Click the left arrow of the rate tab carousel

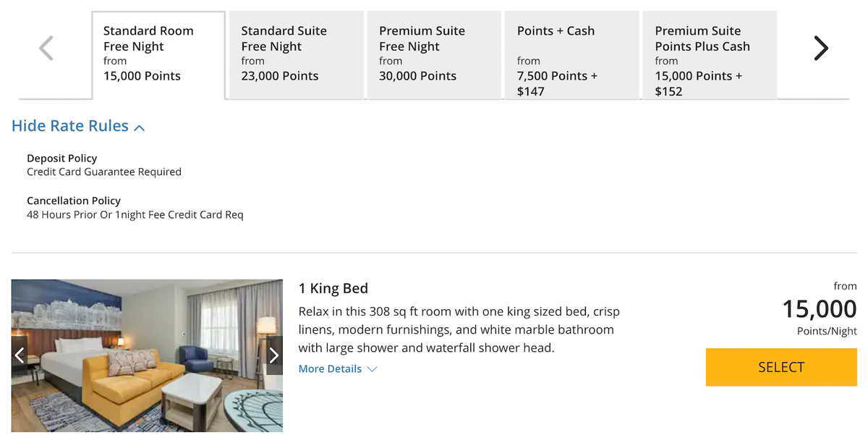pyautogui.click(x=46, y=48)
